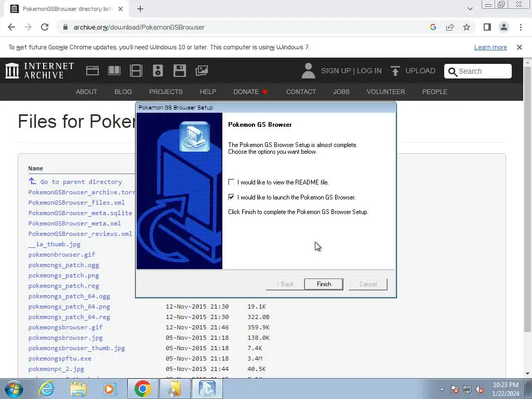Click the address bar URL
The image size is (532, 399).
click(139, 27)
